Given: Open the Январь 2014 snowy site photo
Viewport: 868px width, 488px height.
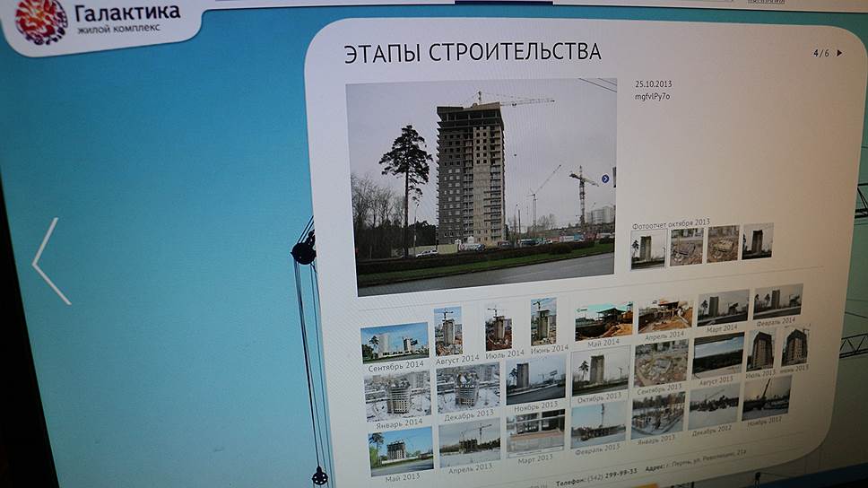Looking at the screenshot, I should coord(397,396).
